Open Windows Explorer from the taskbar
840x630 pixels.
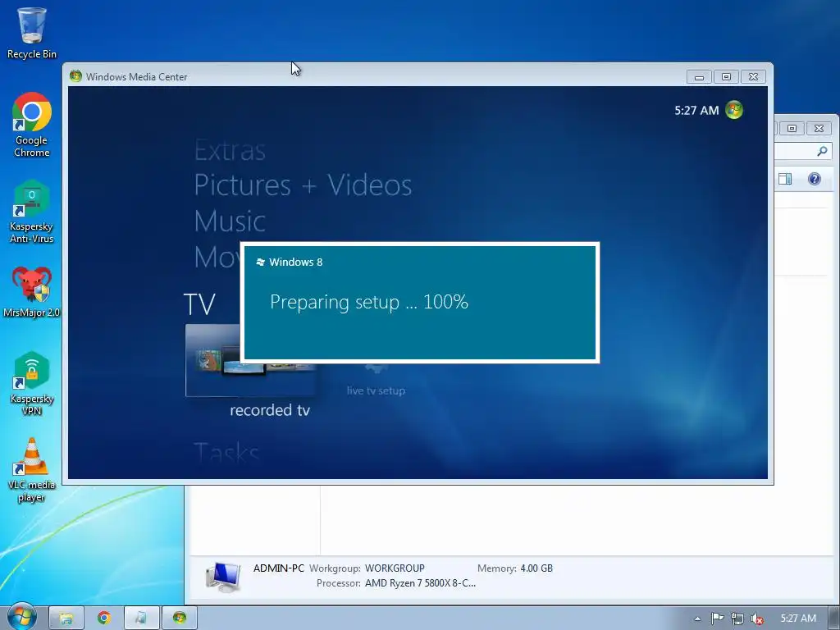[66, 619]
